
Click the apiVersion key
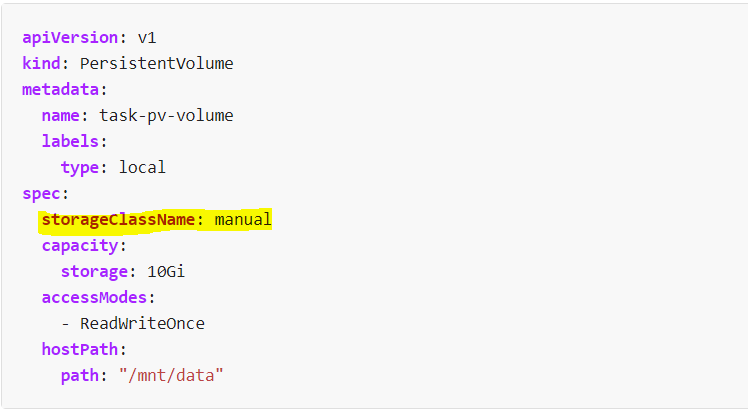69,38
